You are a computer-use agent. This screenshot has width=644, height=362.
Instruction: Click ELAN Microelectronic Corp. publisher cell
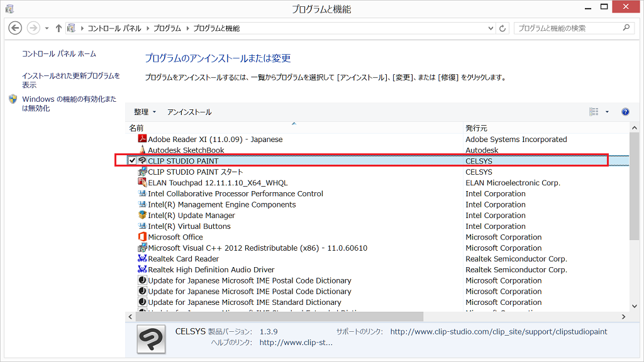513,183
